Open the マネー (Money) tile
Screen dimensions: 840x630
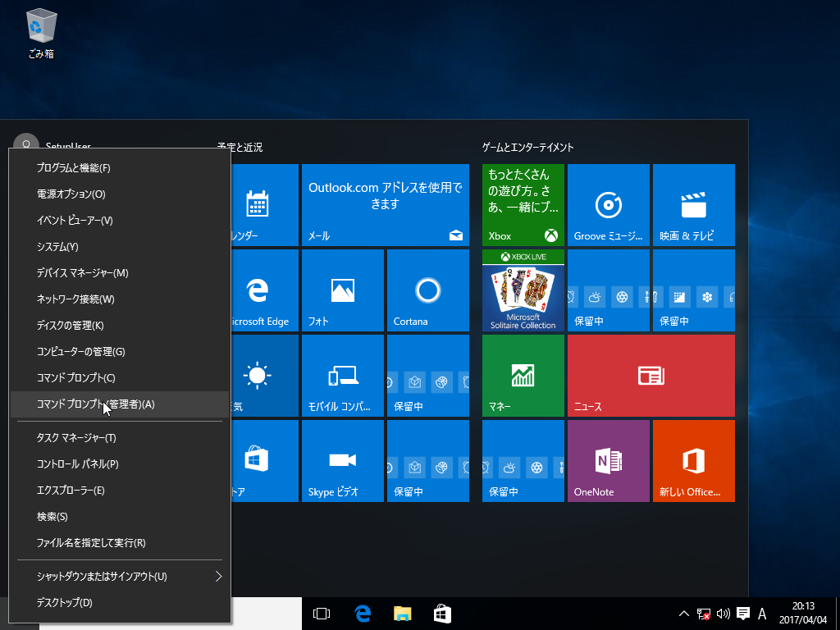[x=523, y=376]
